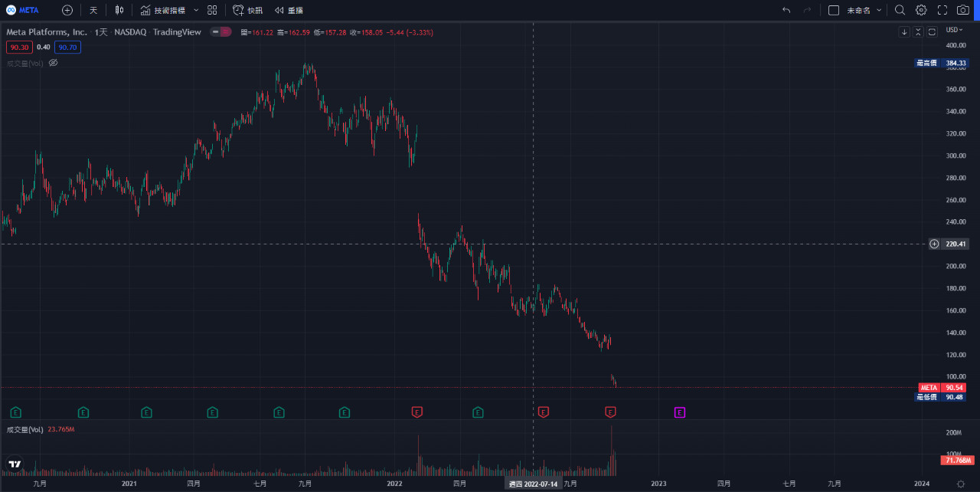This screenshot has height=492, width=980.
Task: Click the 收=158.05 close value
Action: point(366,32)
